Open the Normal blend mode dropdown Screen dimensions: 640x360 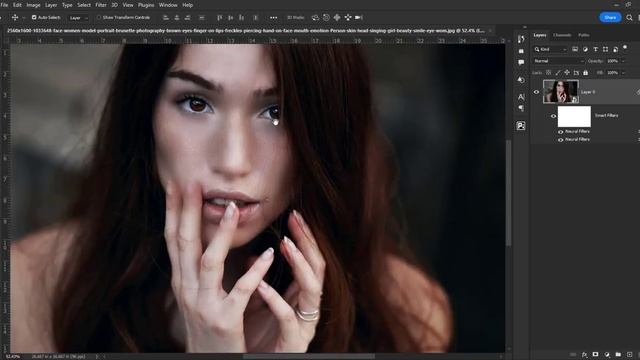coord(558,61)
